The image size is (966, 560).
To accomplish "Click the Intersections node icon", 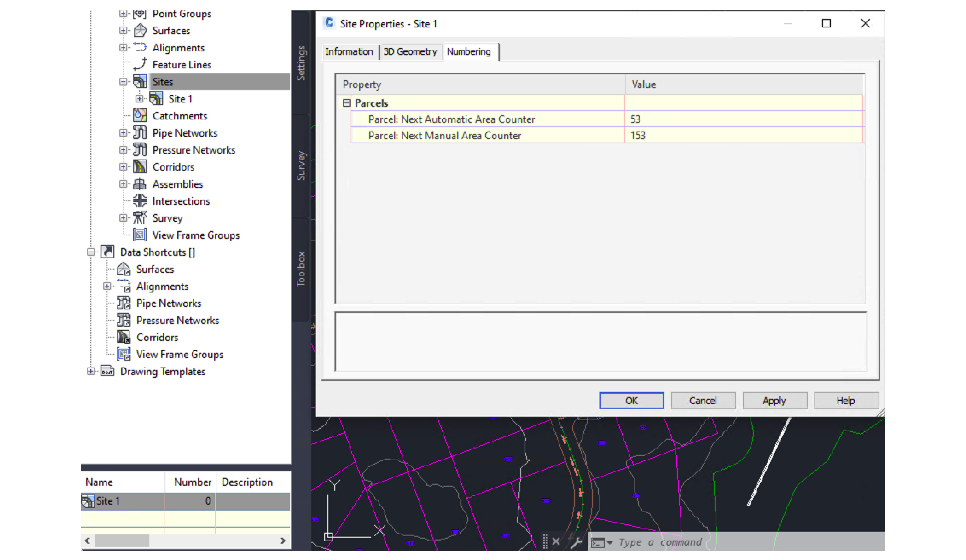I will pos(140,201).
